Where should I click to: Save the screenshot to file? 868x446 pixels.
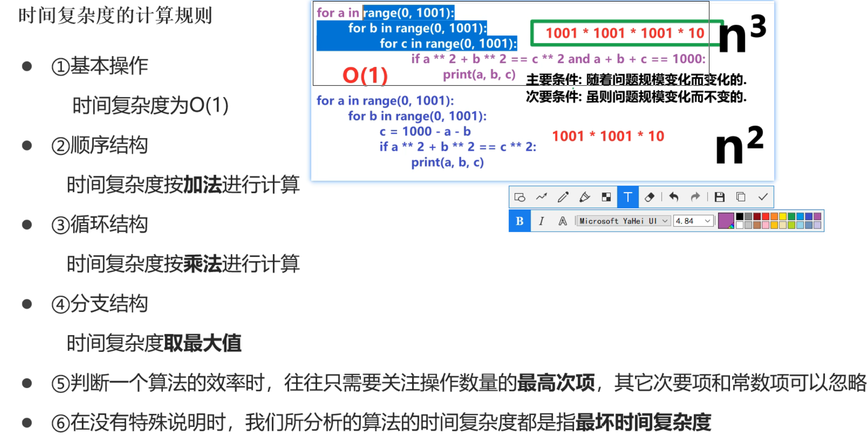click(719, 197)
